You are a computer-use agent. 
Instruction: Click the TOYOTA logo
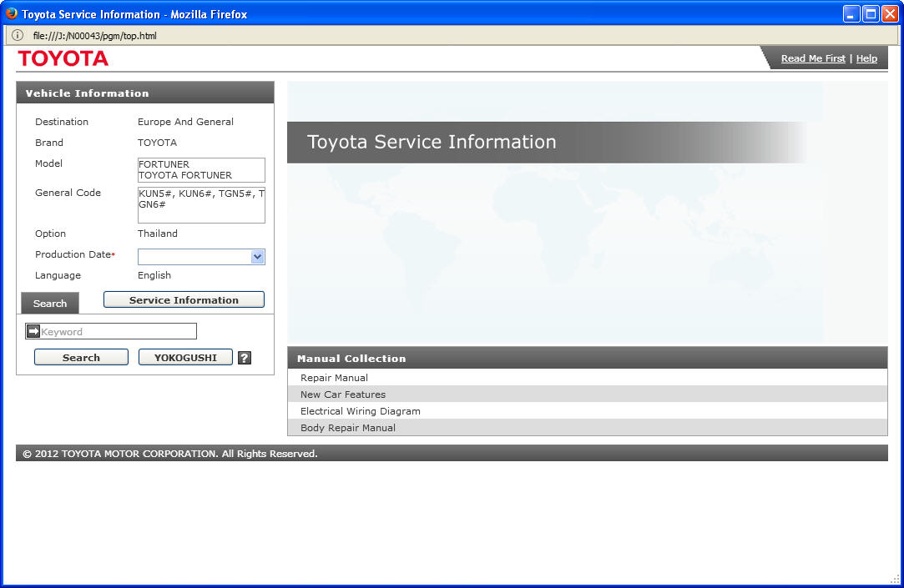coord(63,58)
